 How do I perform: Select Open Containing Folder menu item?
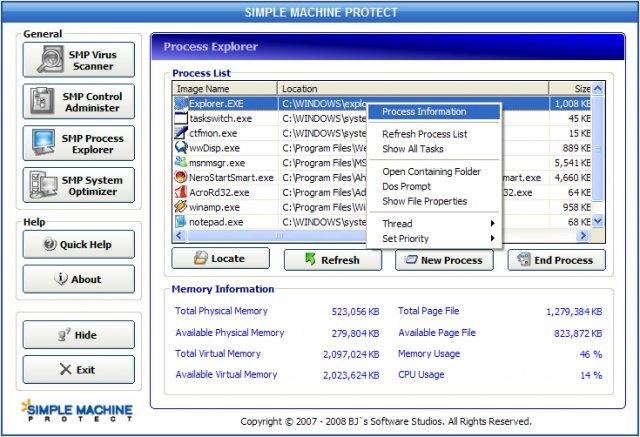pyautogui.click(x=434, y=172)
